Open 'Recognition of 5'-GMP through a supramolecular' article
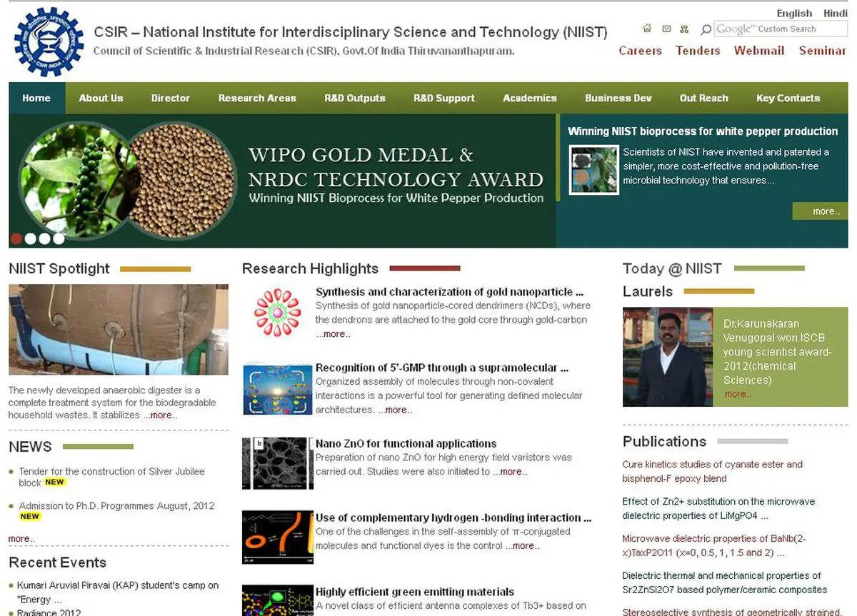The width and height of the screenshot is (857, 616). pyautogui.click(x=442, y=368)
